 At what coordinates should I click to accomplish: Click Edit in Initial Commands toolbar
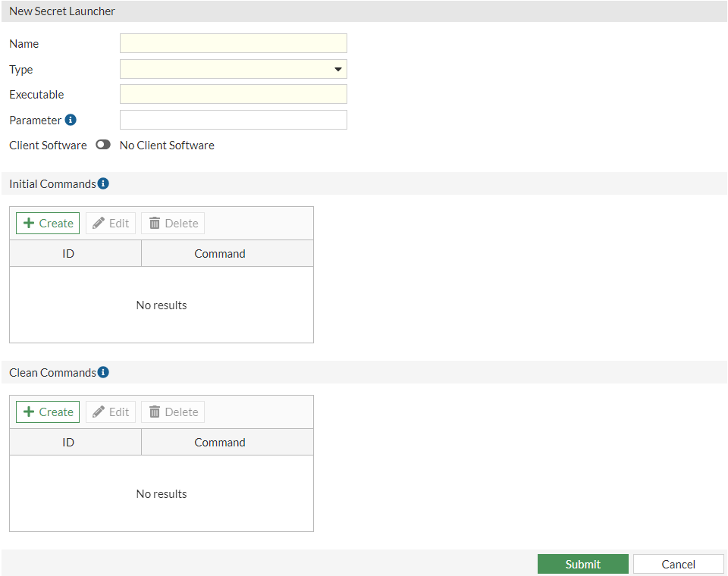tap(111, 224)
